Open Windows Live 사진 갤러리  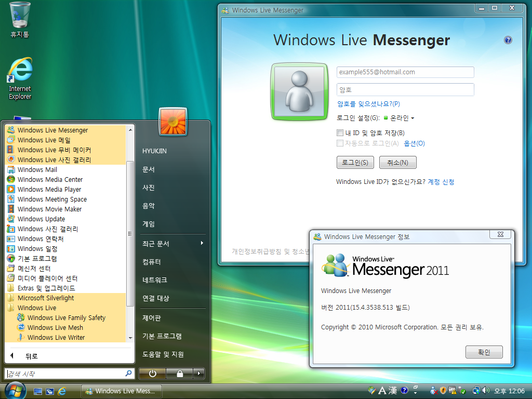click(65, 159)
